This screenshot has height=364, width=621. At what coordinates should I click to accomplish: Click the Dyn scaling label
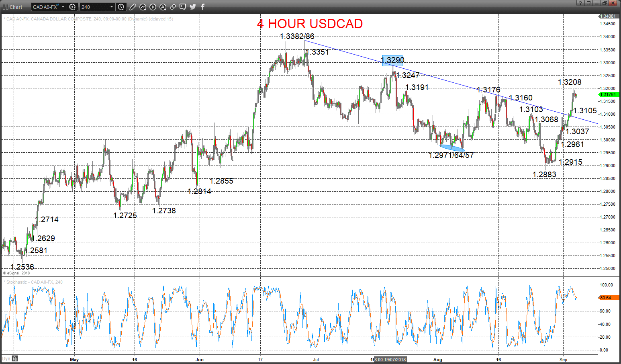tap(6, 359)
